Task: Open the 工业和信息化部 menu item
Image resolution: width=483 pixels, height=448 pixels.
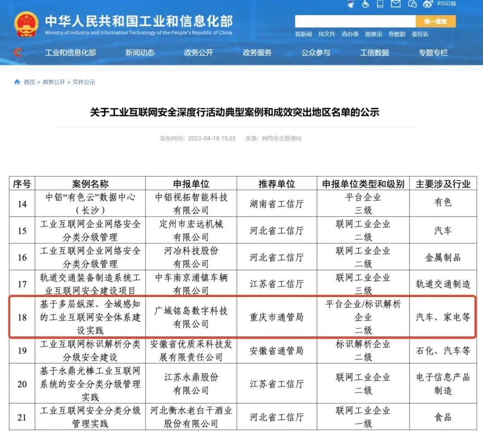Action: (71, 53)
